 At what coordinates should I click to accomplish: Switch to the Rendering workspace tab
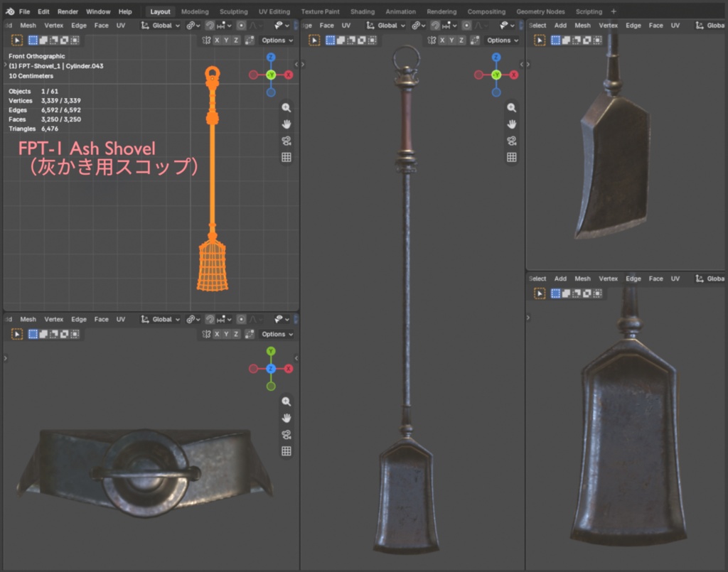[x=441, y=11]
